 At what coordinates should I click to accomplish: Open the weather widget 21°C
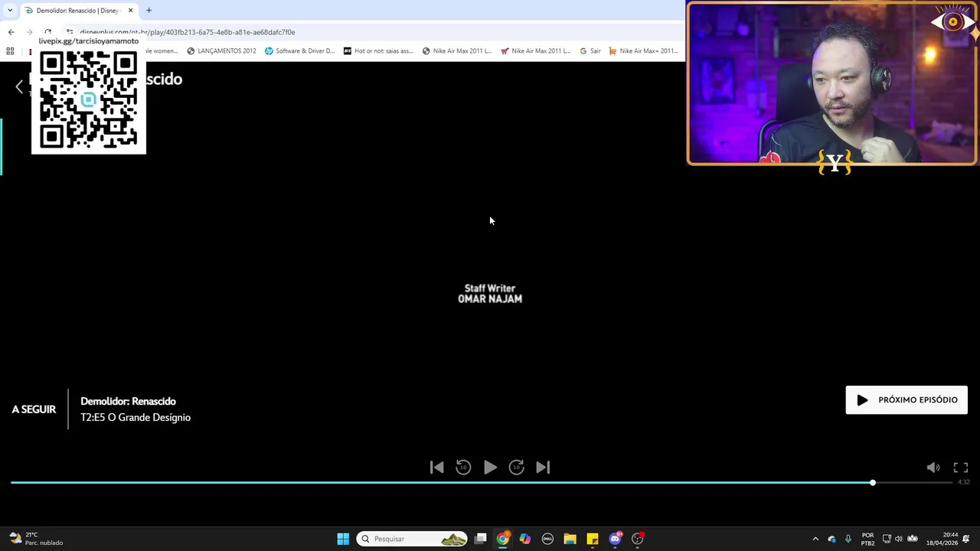pyautogui.click(x=35, y=539)
